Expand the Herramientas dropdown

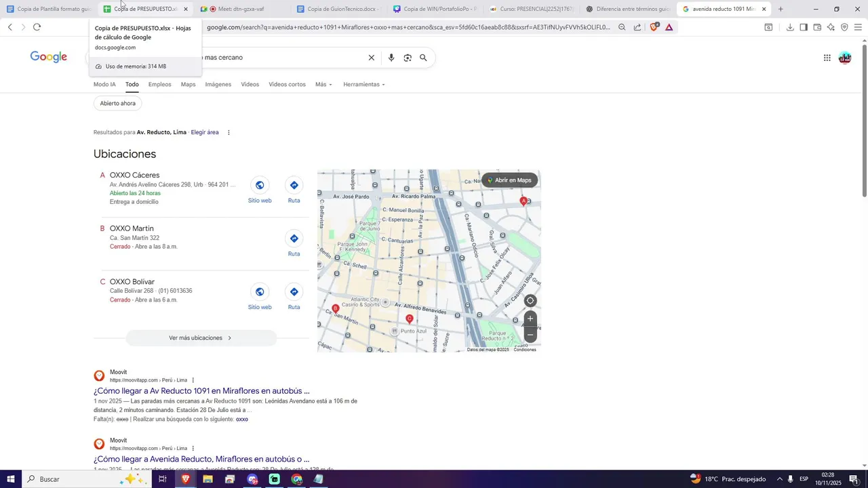pos(364,84)
